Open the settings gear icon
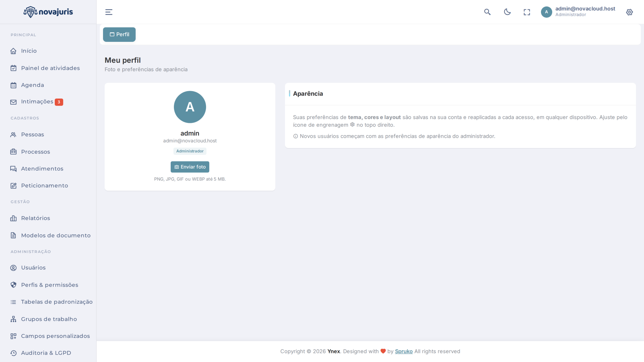The height and width of the screenshot is (362, 644). click(630, 12)
